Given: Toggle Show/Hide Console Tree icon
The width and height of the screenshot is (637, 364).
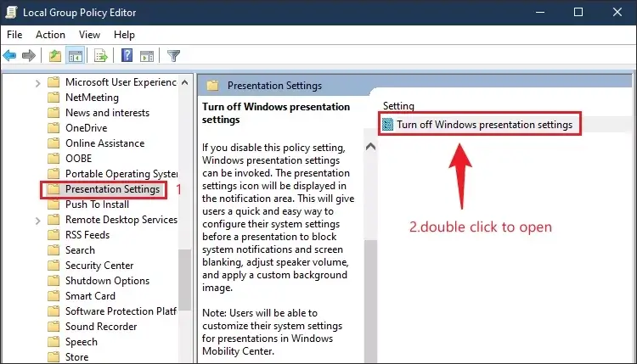Looking at the screenshot, I should coord(75,56).
